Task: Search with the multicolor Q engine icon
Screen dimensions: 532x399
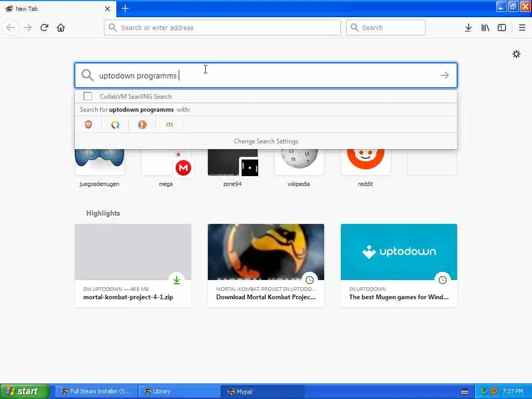Action: (x=115, y=125)
